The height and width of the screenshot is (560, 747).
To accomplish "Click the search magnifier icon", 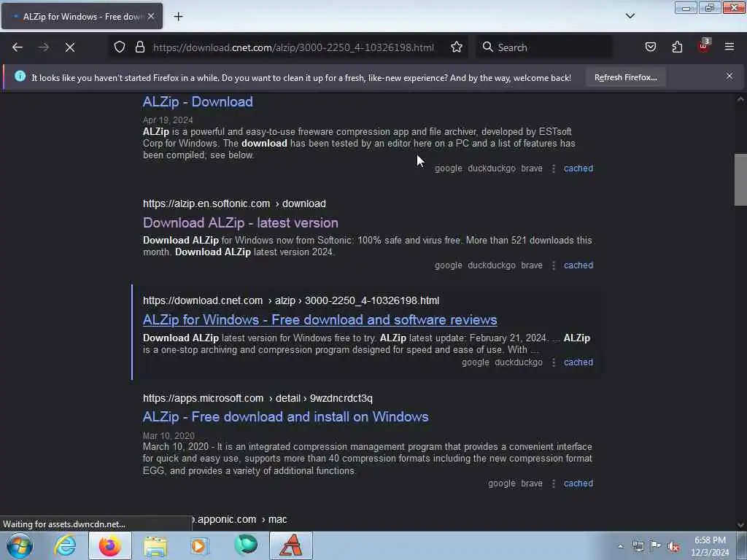I will coord(487,47).
